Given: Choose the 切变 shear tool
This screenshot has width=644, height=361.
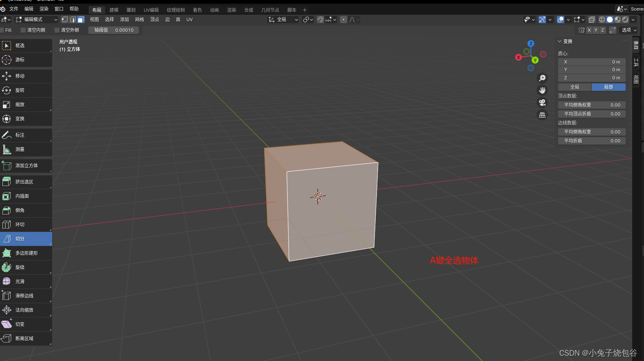Looking at the screenshot, I should [x=26, y=324].
